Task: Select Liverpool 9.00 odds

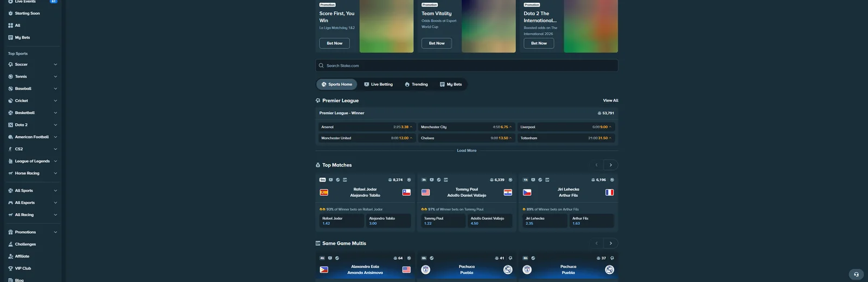Action: click(566, 127)
